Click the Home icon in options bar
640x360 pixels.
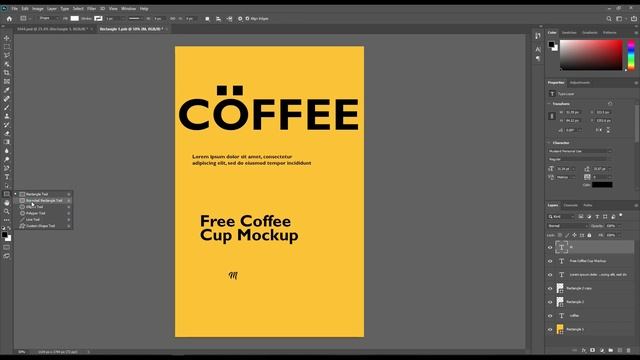[x=9, y=19]
